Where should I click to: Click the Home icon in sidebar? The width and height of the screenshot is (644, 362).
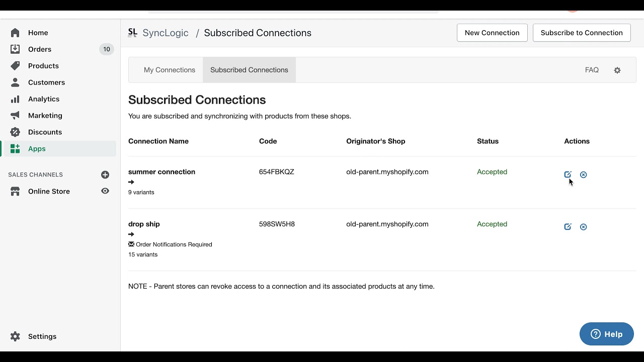(x=15, y=33)
